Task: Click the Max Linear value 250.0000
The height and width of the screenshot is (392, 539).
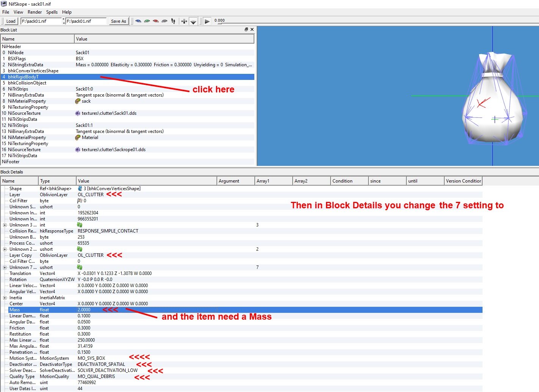Action: pos(86,340)
